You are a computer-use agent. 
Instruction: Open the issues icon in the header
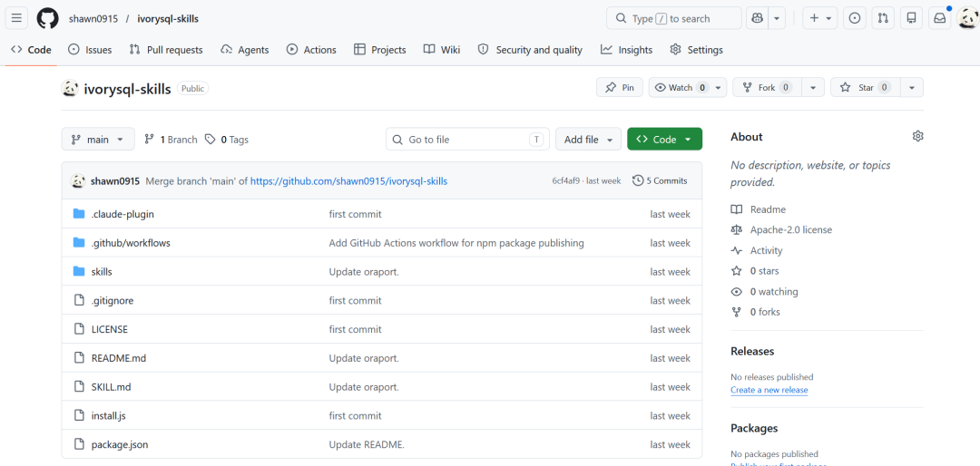855,19
